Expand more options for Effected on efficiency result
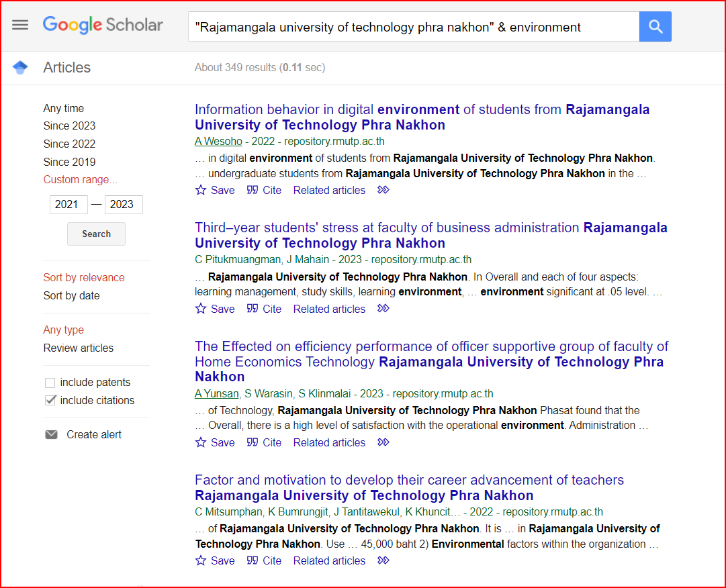This screenshot has height=588, width=726. (x=383, y=442)
